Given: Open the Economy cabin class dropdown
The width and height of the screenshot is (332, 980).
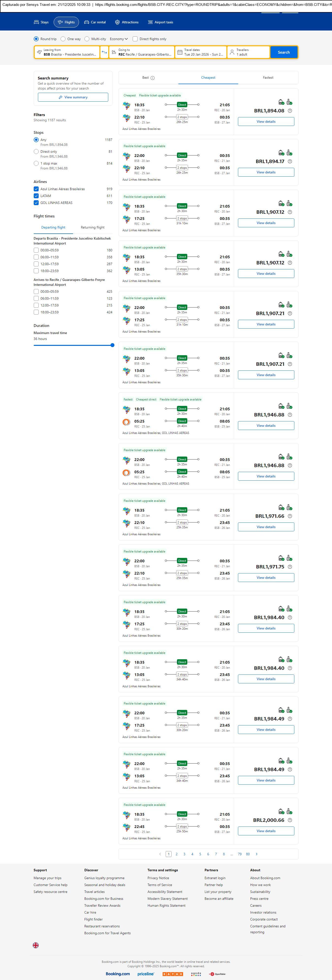Looking at the screenshot, I should [118, 39].
